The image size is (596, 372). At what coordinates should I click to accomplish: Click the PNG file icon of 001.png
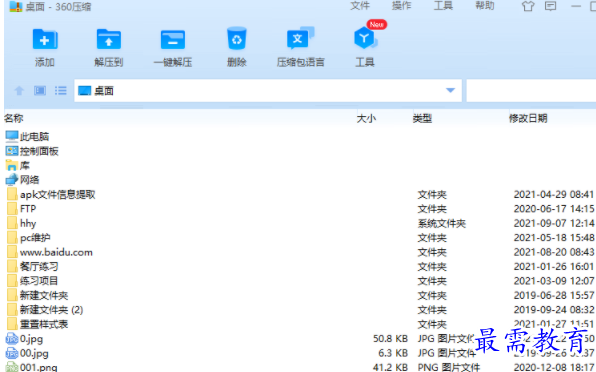(x=12, y=367)
